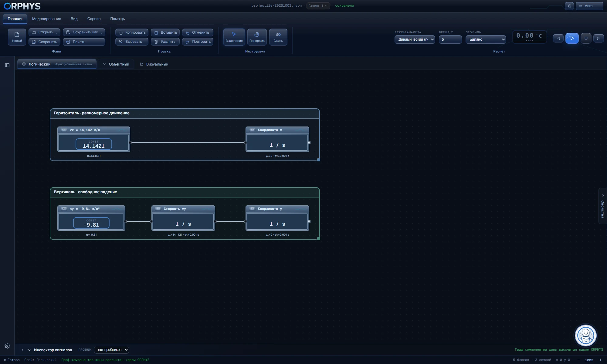Zoom in with the plus button
The width and height of the screenshot is (607, 364).
point(600,360)
